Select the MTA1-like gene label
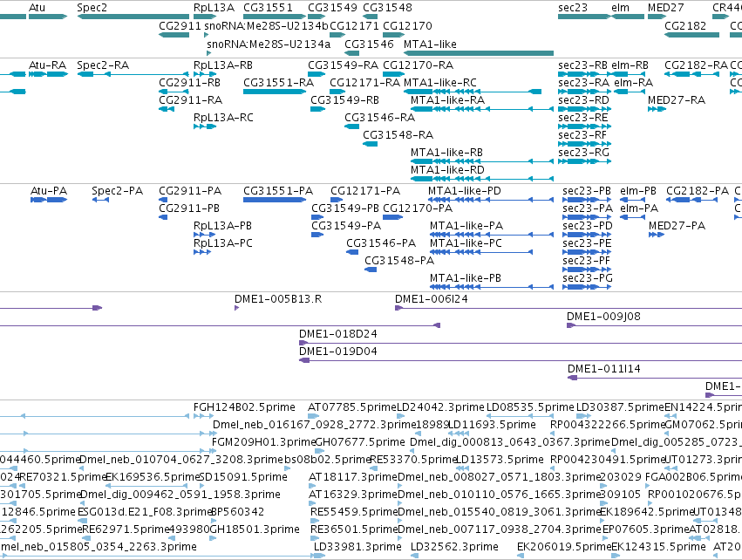This screenshot has height=560, width=742. click(430, 44)
